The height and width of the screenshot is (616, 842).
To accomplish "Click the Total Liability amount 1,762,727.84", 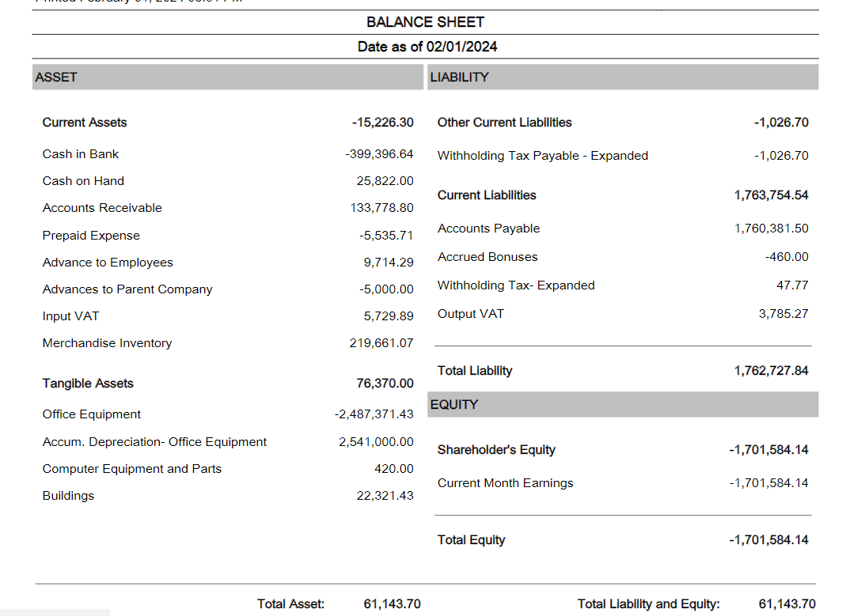I will (x=771, y=371).
